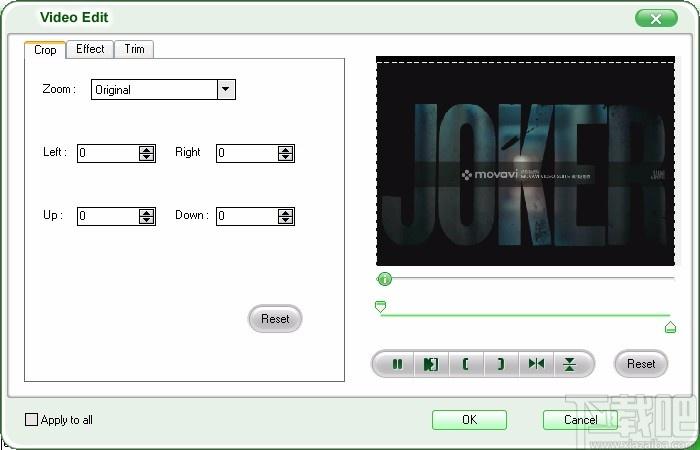Reset the crop settings in left panel

coord(275,319)
